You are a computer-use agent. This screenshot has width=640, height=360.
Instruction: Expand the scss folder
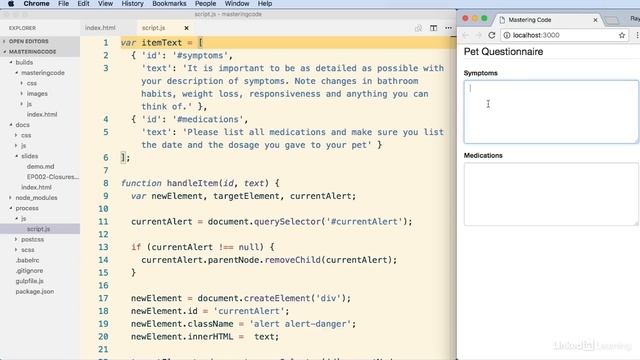[27, 250]
